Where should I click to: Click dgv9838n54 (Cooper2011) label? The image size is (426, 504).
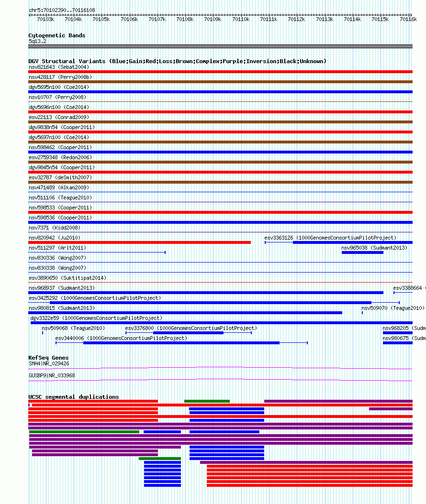tap(62, 127)
